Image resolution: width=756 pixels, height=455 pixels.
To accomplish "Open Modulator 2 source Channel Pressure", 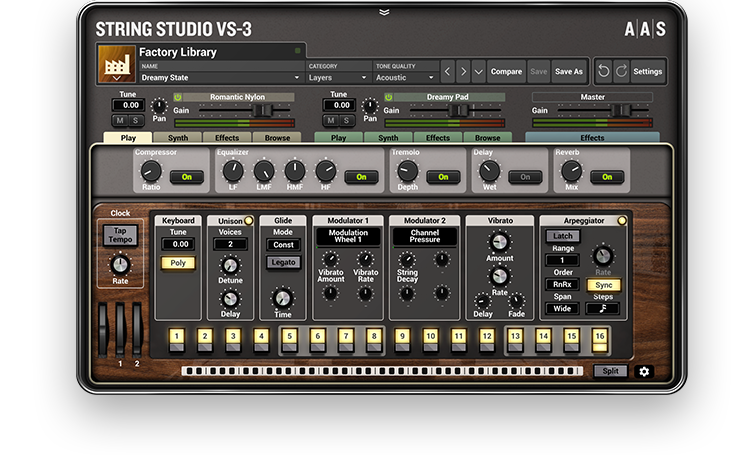I will point(425,236).
